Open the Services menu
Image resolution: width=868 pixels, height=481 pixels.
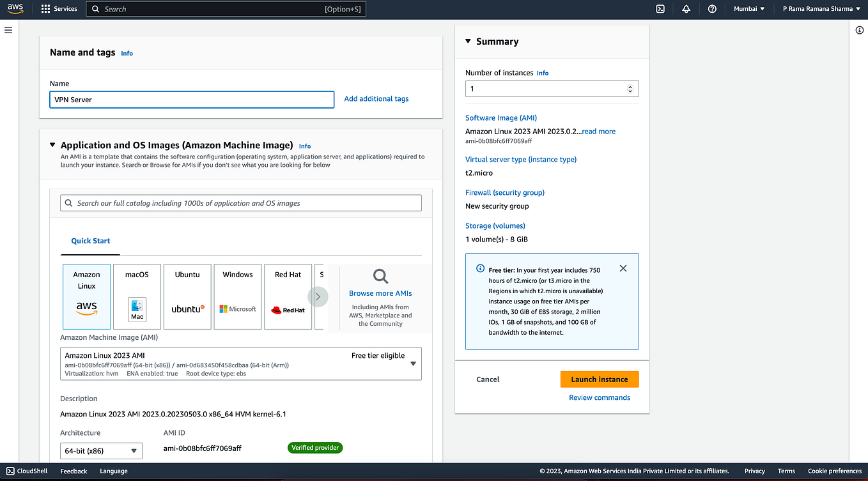[59, 8]
